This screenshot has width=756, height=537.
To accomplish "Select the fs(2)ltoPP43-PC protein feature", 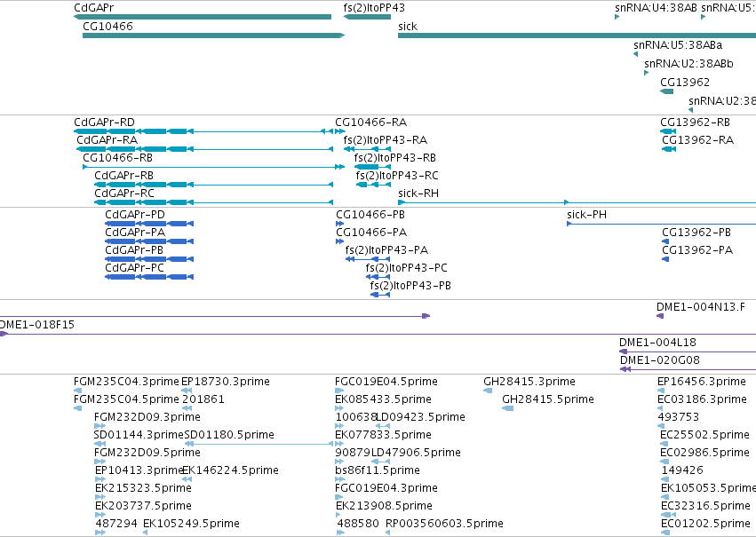I will 378,277.
